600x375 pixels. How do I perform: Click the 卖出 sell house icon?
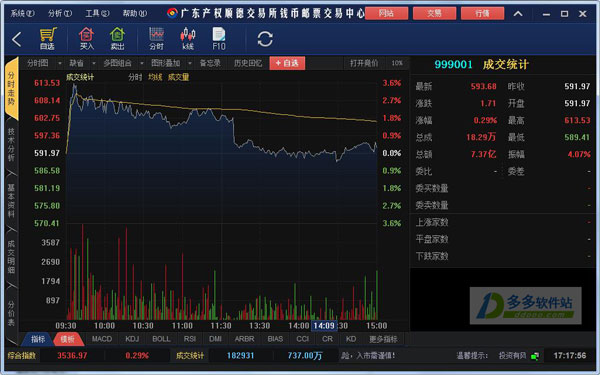[x=117, y=38]
